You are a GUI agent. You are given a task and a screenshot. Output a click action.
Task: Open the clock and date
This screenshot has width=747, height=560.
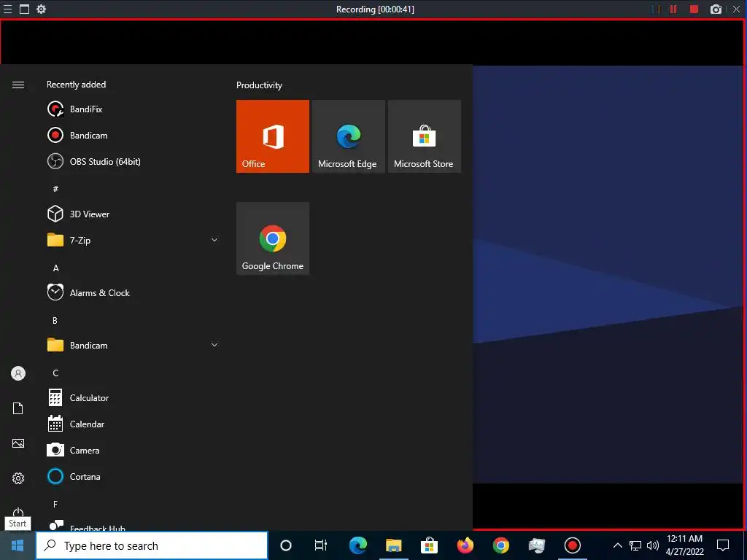click(x=684, y=545)
